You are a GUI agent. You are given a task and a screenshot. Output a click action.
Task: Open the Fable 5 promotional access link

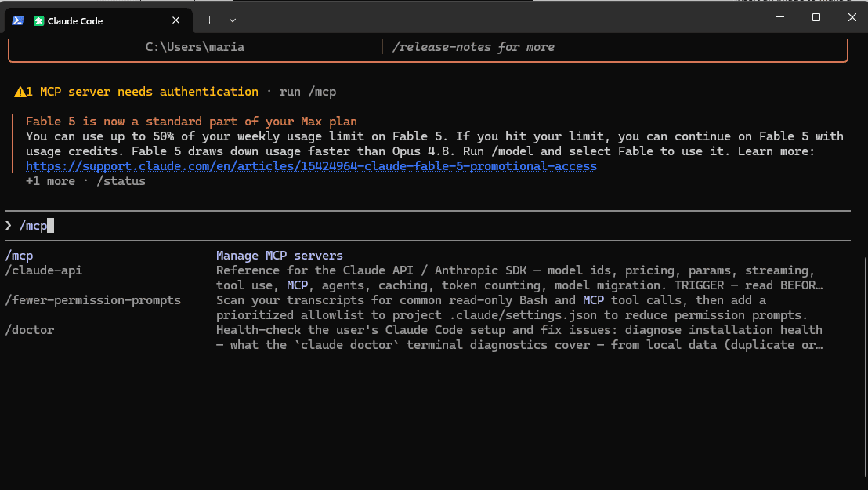tap(311, 166)
